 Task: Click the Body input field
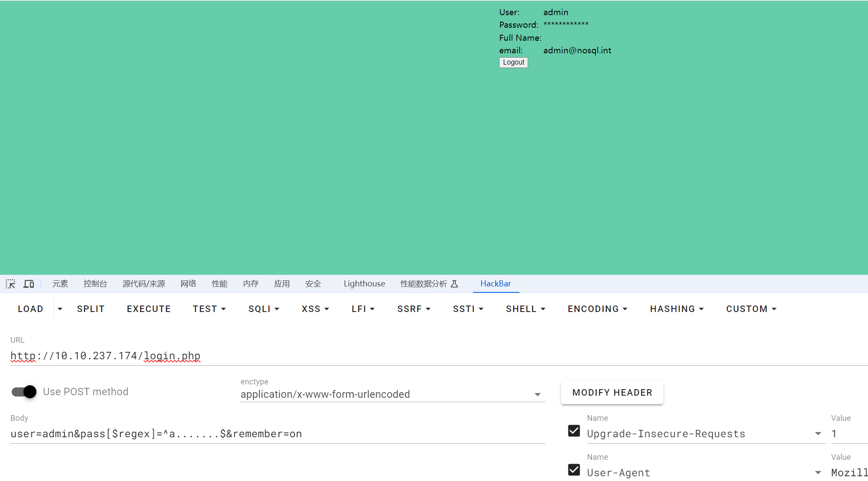pyautogui.click(x=277, y=434)
